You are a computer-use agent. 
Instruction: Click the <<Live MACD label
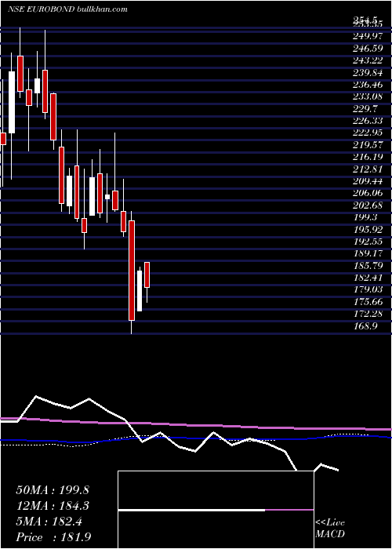pos(330,529)
